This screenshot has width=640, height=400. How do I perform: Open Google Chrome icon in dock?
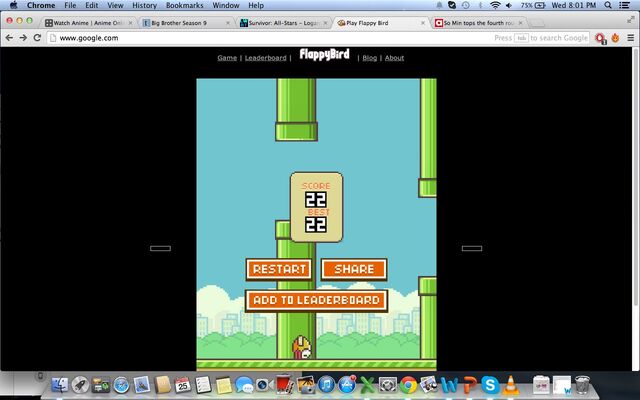pyautogui.click(x=408, y=384)
